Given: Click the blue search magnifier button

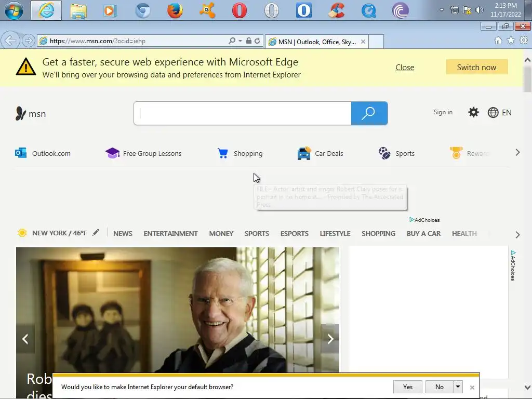Looking at the screenshot, I should pos(369,113).
